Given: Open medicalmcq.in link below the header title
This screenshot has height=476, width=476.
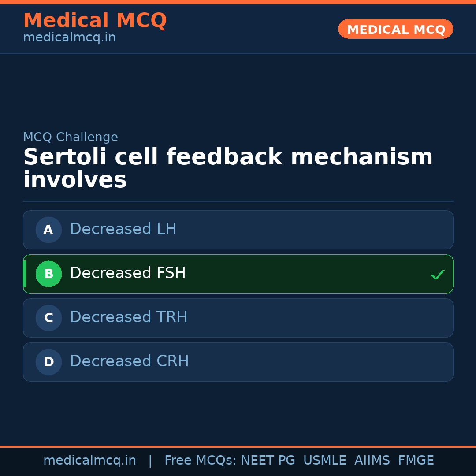Looking at the screenshot, I should coord(69,38).
